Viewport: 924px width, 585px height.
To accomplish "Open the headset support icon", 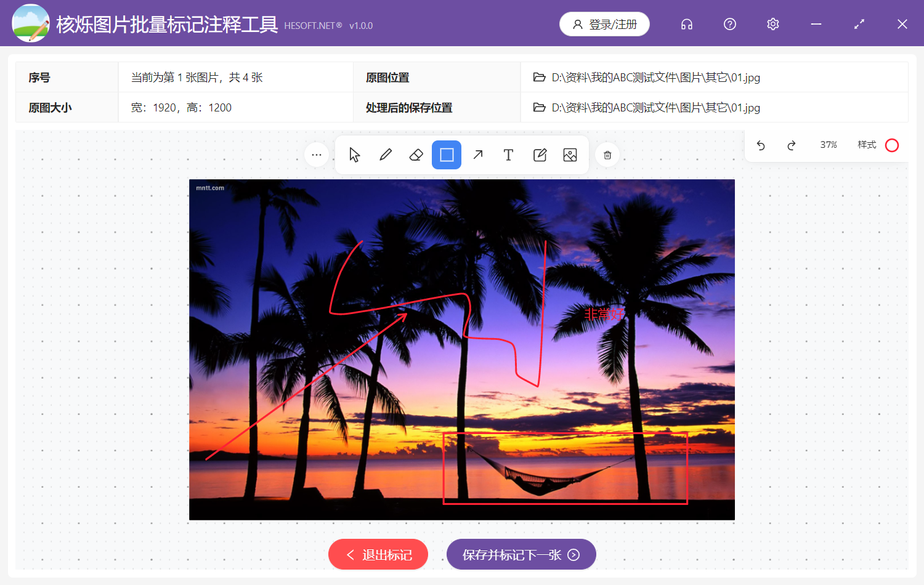I will (x=686, y=24).
